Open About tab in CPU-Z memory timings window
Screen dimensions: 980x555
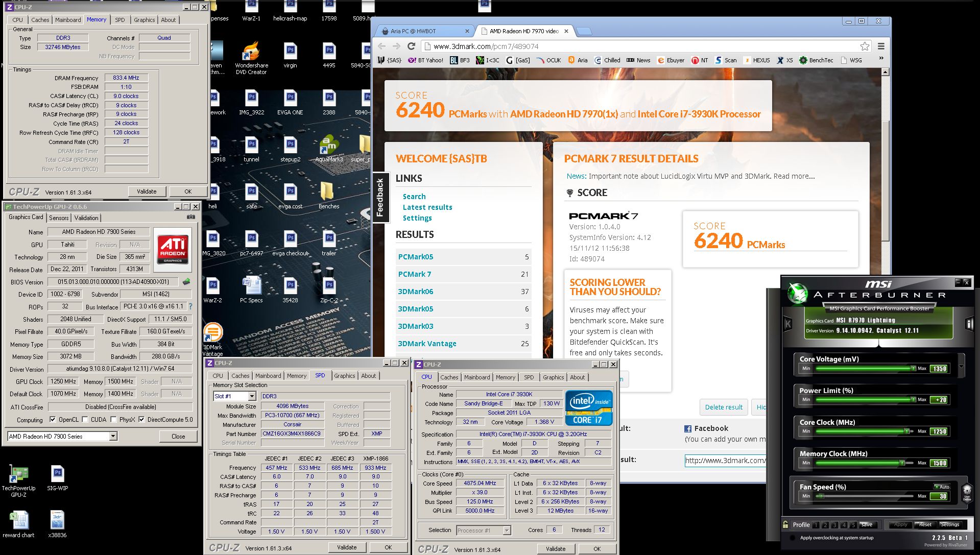[169, 20]
